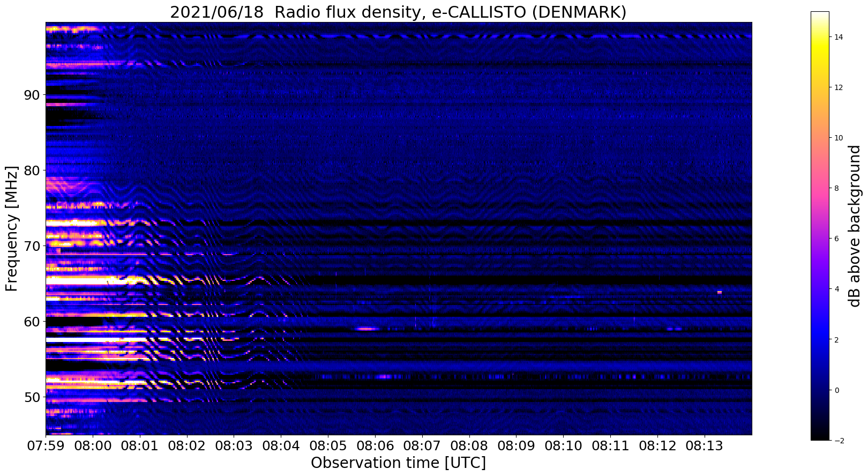The height and width of the screenshot is (476, 868).
Task: Click the black bottom end of the colorbar
Action: [x=820, y=437]
